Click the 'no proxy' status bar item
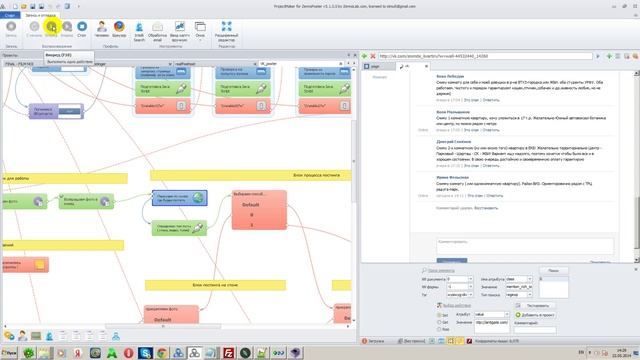This screenshot has width=640, height=360. point(411,341)
